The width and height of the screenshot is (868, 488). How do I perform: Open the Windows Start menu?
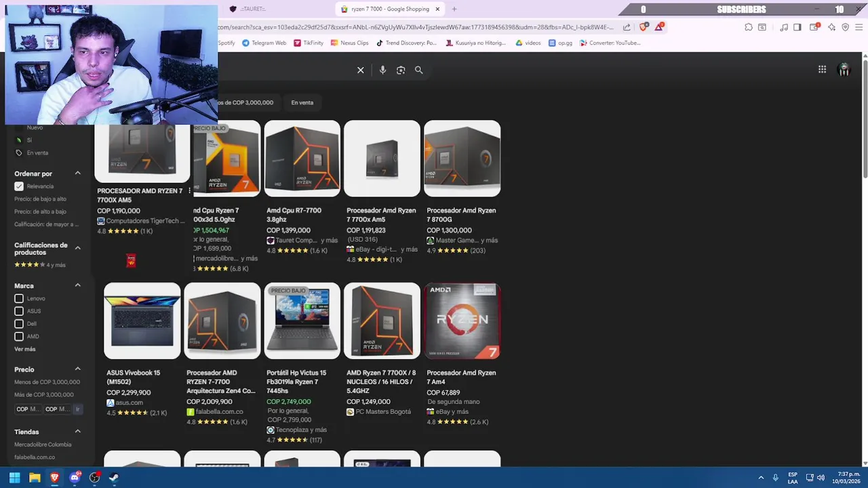point(14,477)
